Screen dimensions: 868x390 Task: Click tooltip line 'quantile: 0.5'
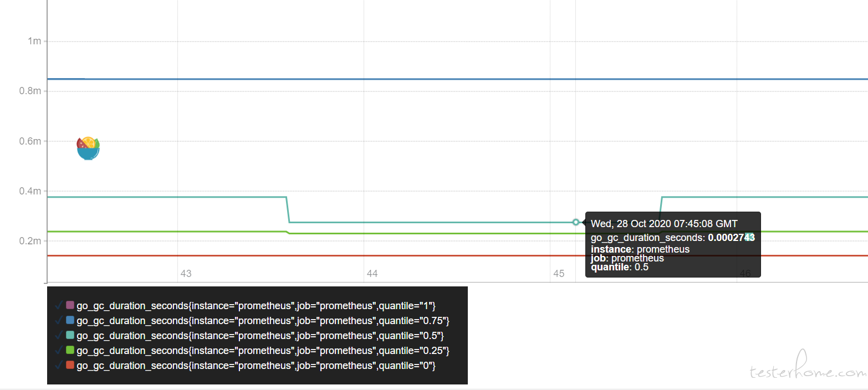(x=620, y=267)
